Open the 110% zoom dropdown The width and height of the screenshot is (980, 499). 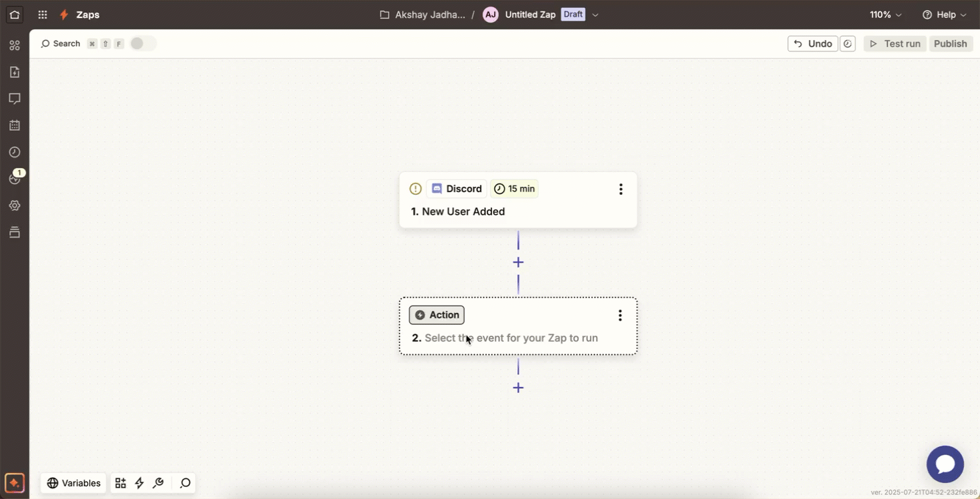pos(886,15)
